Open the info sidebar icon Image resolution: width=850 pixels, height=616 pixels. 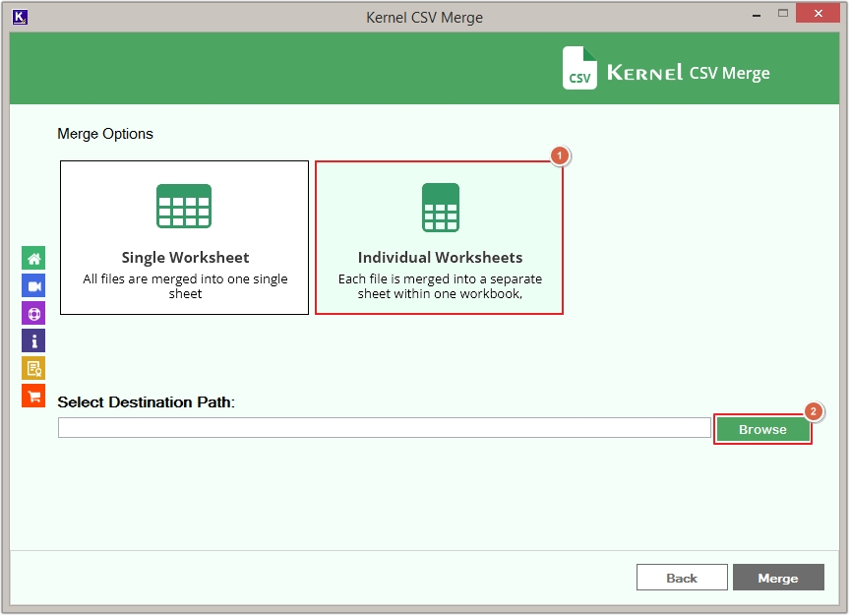(x=33, y=341)
